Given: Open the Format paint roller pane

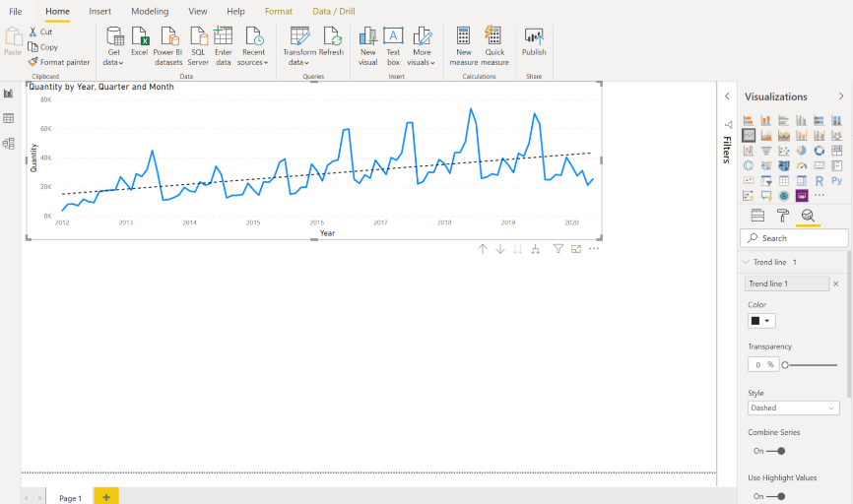Looking at the screenshot, I should pyautogui.click(x=783, y=216).
